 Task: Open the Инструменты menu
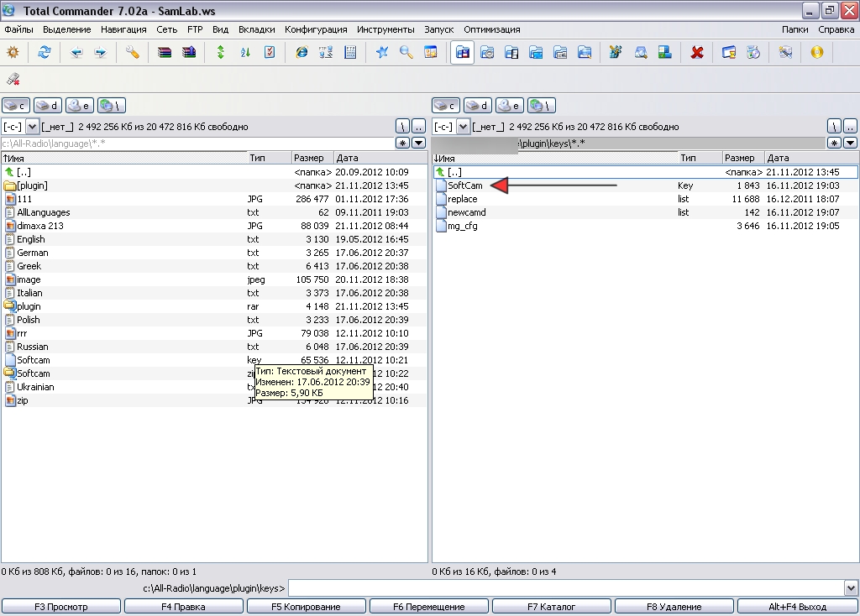point(385,29)
